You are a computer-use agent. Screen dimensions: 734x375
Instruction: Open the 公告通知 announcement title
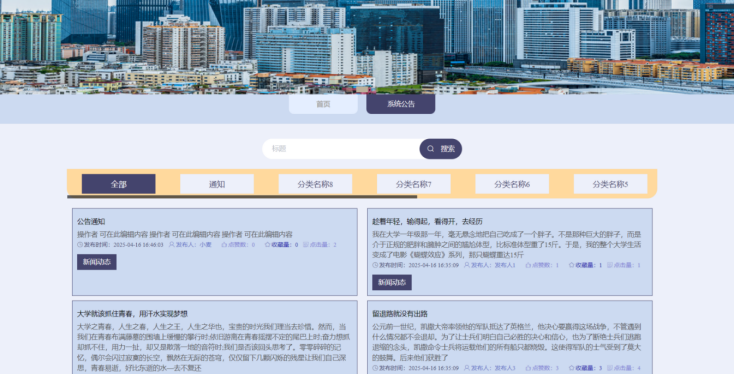[91, 221]
